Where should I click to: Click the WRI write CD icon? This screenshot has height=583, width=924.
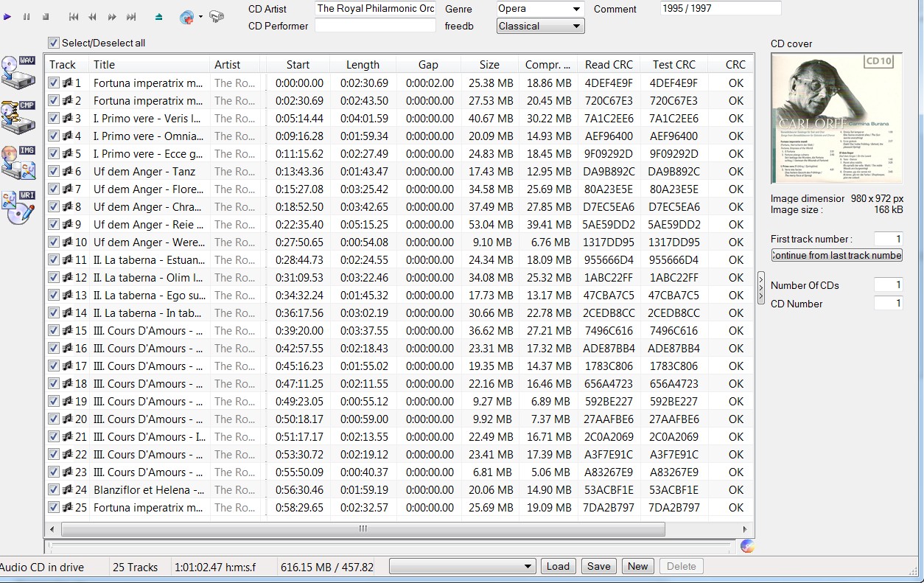click(x=18, y=208)
